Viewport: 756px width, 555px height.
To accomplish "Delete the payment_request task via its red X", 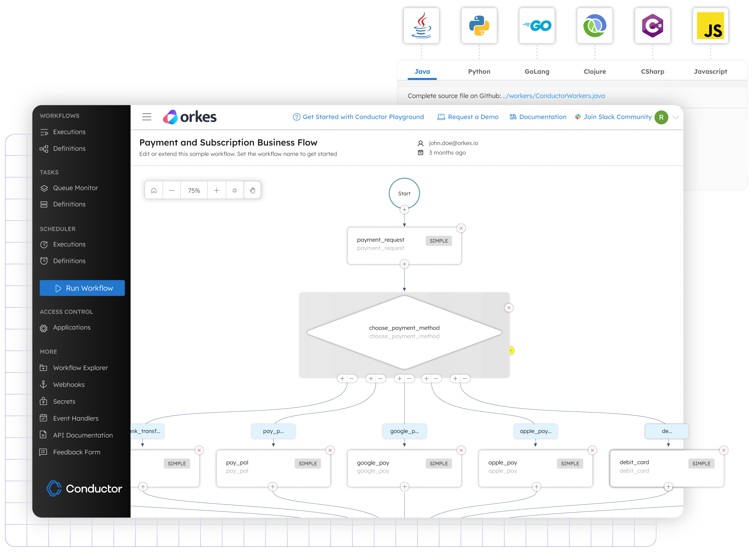I will (x=461, y=228).
